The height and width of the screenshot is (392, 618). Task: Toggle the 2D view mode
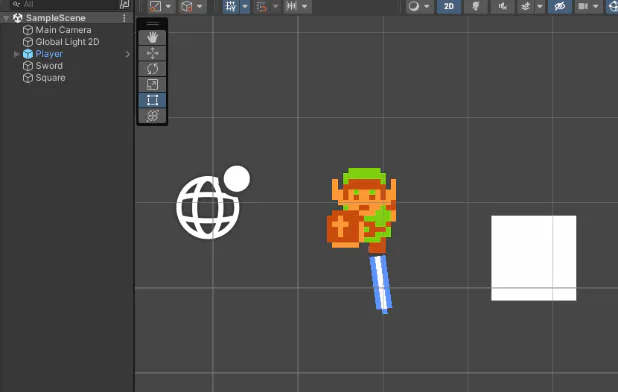pyautogui.click(x=449, y=6)
